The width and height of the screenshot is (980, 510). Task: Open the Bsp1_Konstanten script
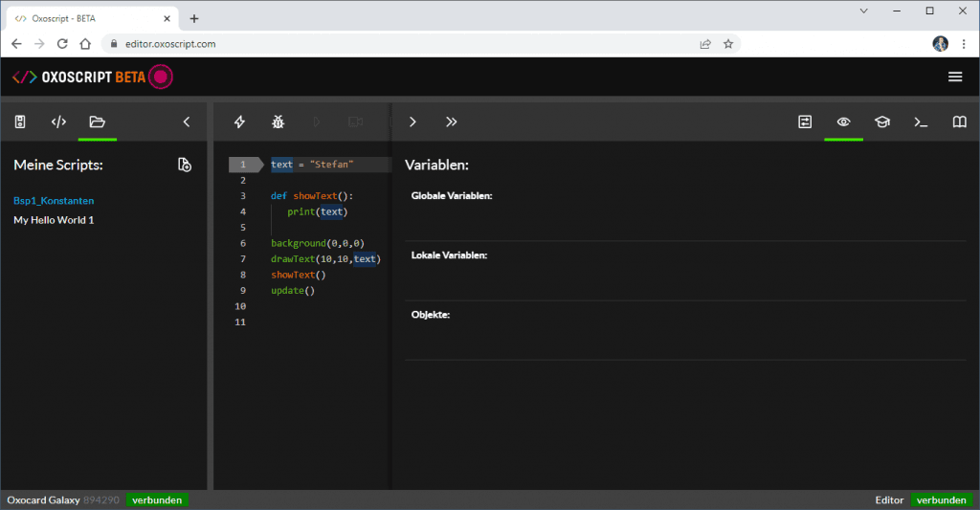coord(54,201)
